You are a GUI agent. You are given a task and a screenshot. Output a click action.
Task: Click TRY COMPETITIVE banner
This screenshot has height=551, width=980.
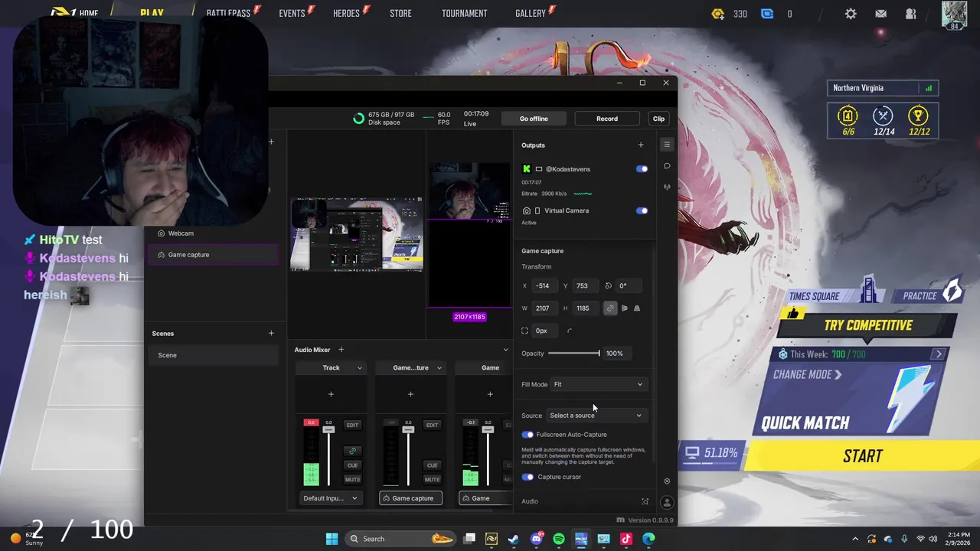coord(867,325)
